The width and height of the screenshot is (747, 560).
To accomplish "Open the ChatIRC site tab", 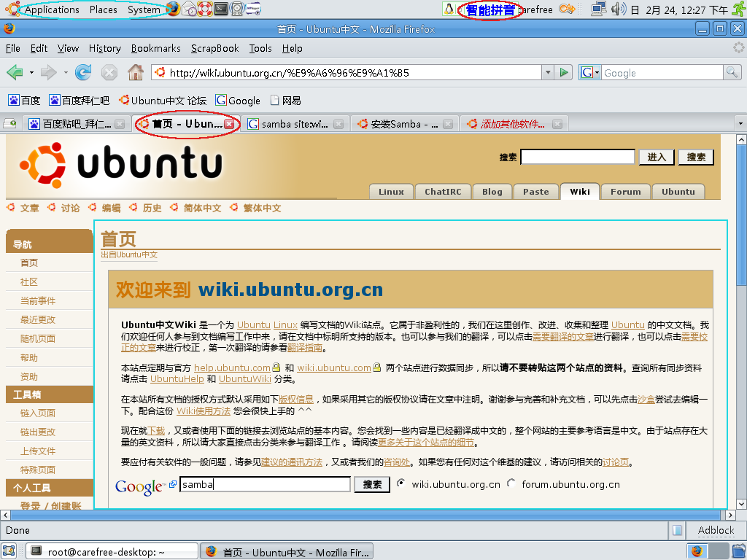I will 443,192.
